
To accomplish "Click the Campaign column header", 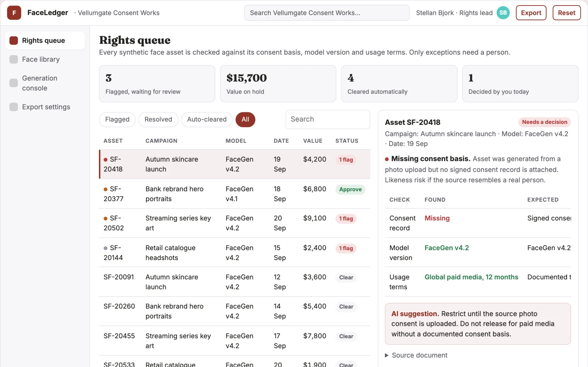I will [161, 141].
